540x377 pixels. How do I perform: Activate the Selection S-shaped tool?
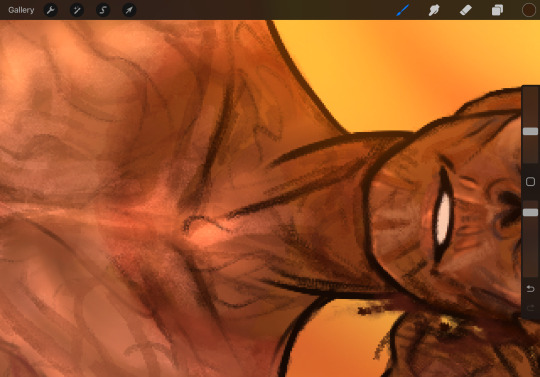(103, 10)
